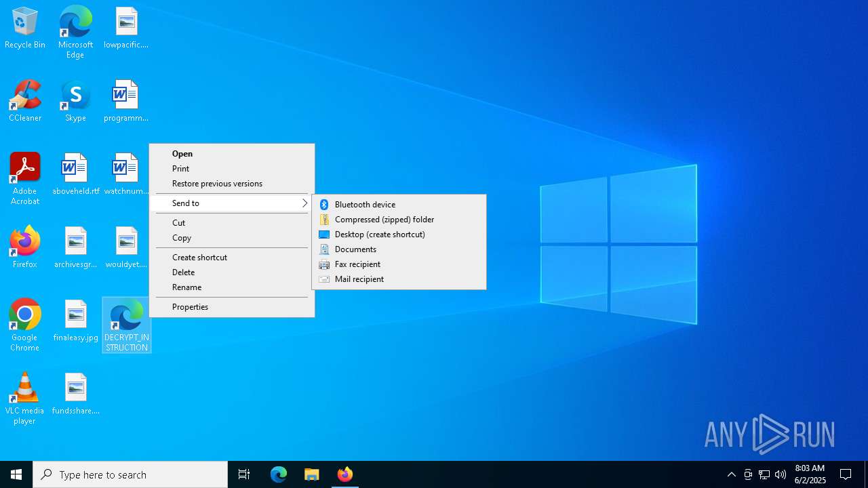This screenshot has width=868, height=488.
Task: Select the watchnum Word document icon
Action: (x=126, y=175)
